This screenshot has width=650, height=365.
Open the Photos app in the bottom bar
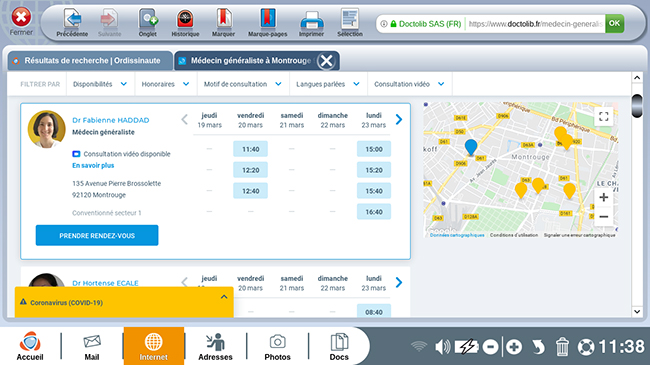(277, 347)
